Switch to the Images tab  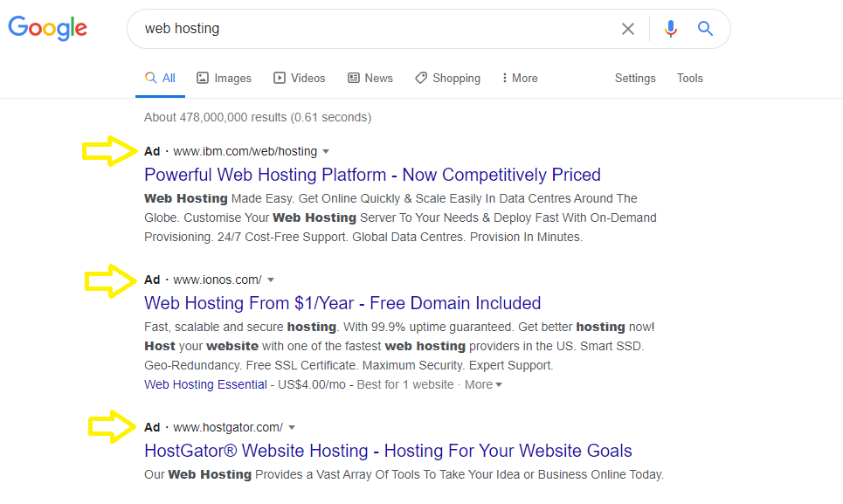pos(225,78)
